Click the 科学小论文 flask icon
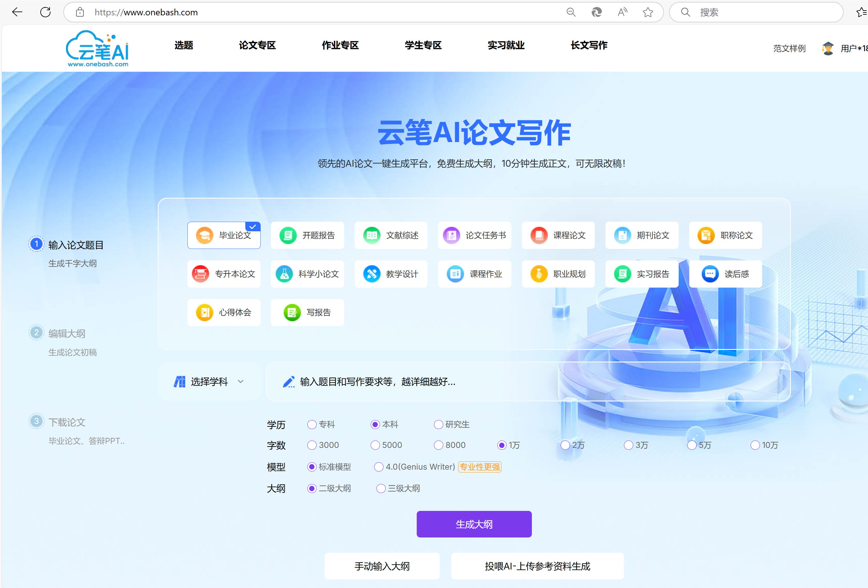This screenshot has width=868, height=588. coord(284,274)
